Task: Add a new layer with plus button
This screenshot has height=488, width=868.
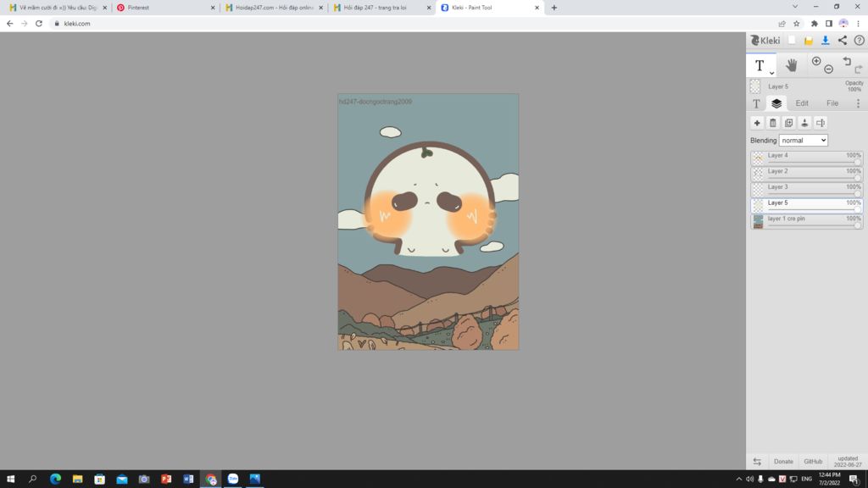Action: [x=757, y=123]
